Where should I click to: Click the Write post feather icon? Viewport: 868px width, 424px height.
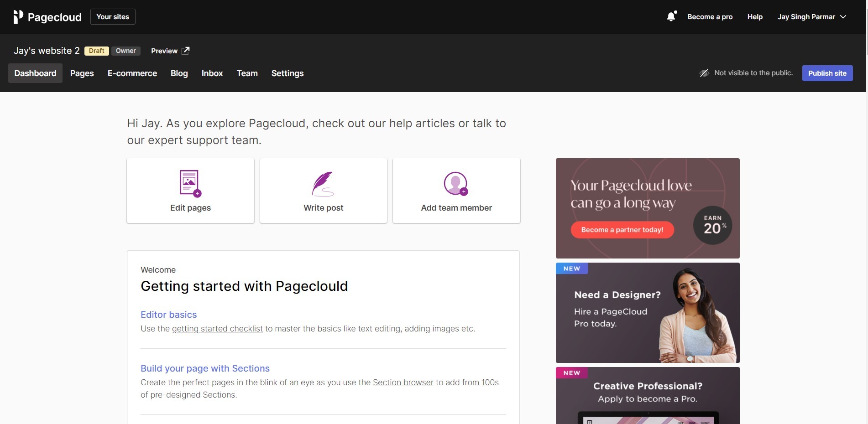click(323, 184)
